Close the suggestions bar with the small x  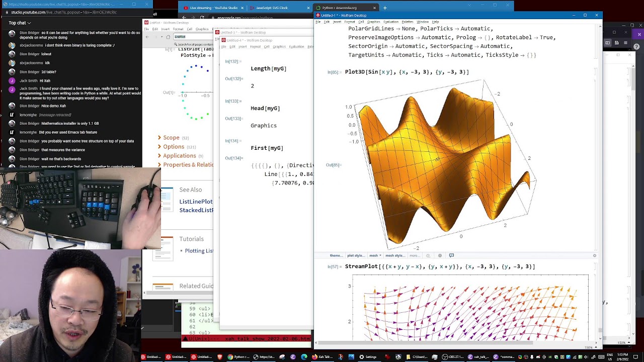[x=594, y=255]
